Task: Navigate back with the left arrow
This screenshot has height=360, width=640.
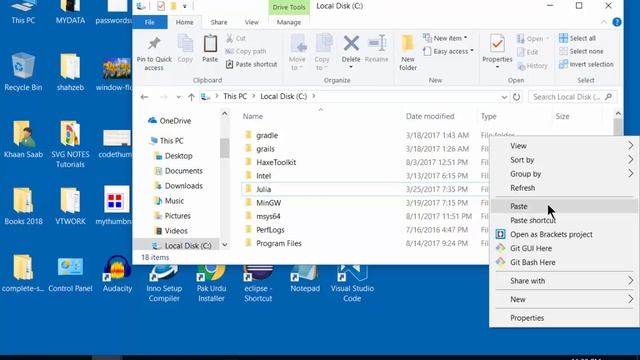Action: click(x=144, y=97)
